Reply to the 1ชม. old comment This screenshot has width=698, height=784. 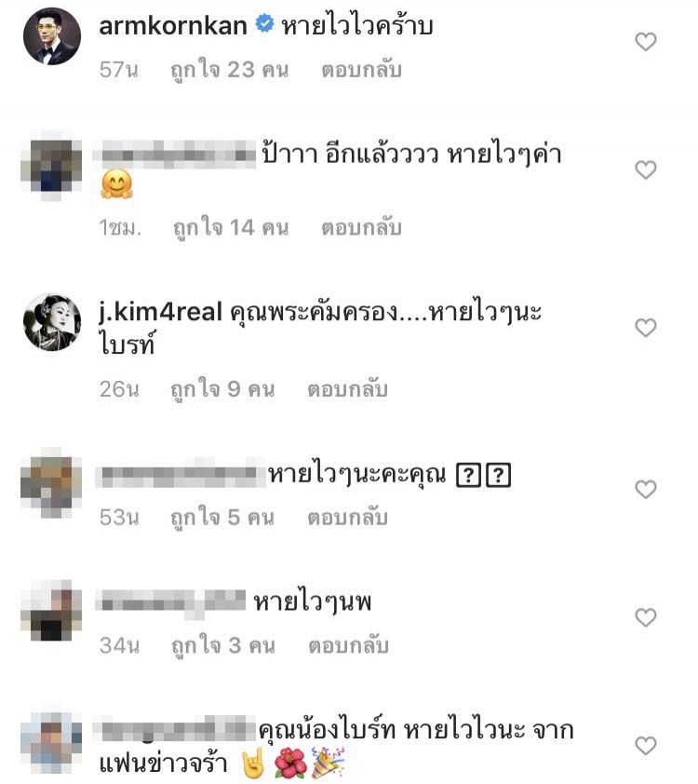click(x=361, y=227)
